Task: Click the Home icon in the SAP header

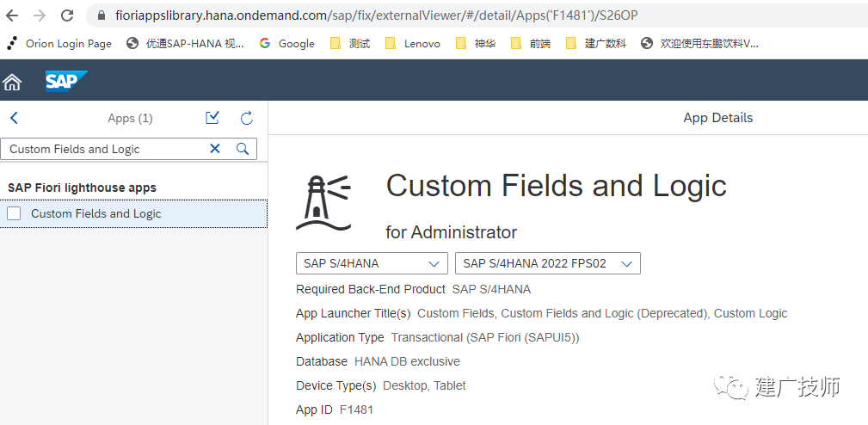Action: [12, 82]
